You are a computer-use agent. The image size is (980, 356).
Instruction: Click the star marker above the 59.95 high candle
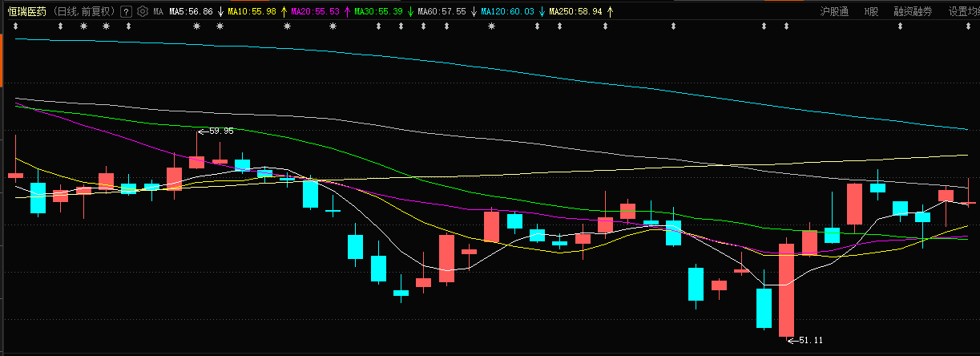coord(197,26)
